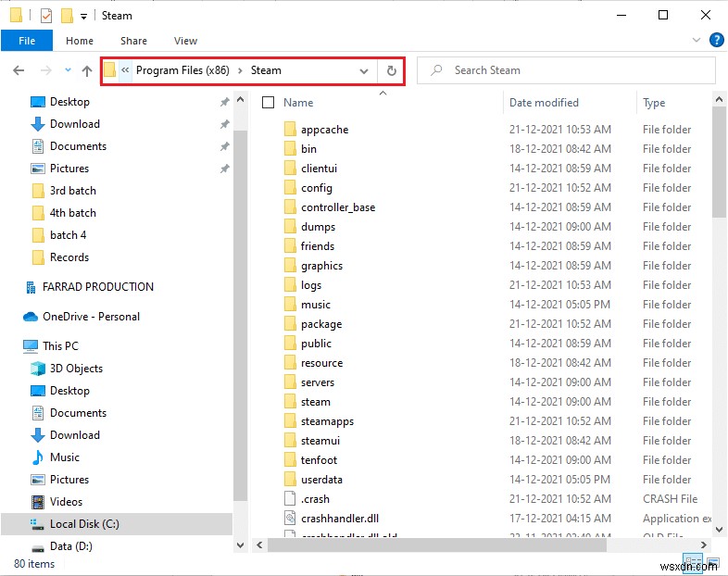The width and height of the screenshot is (728, 576).
Task: Go up one folder level
Action: tap(87, 70)
